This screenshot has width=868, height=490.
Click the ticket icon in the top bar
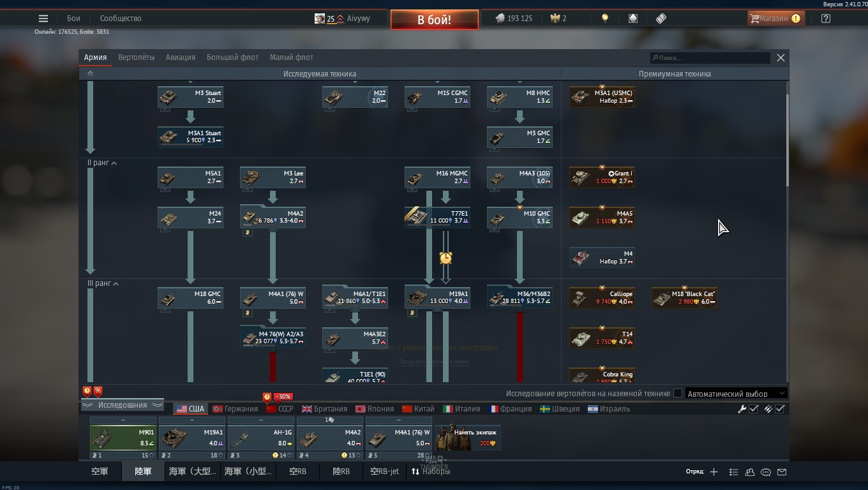pyautogui.click(x=661, y=19)
